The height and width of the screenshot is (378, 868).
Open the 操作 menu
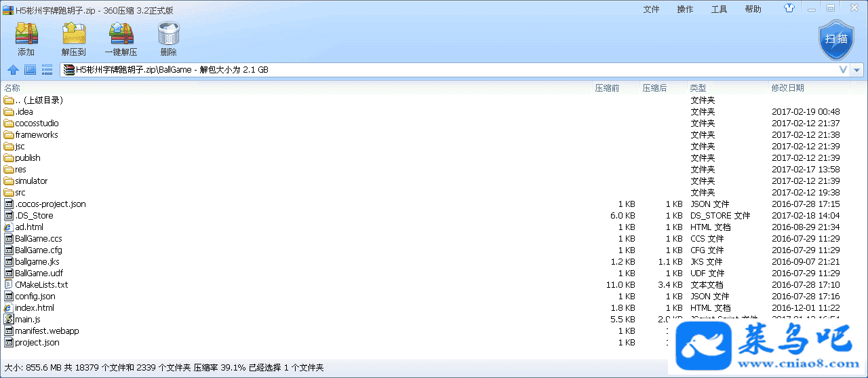pyautogui.click(x=685, y=9)
